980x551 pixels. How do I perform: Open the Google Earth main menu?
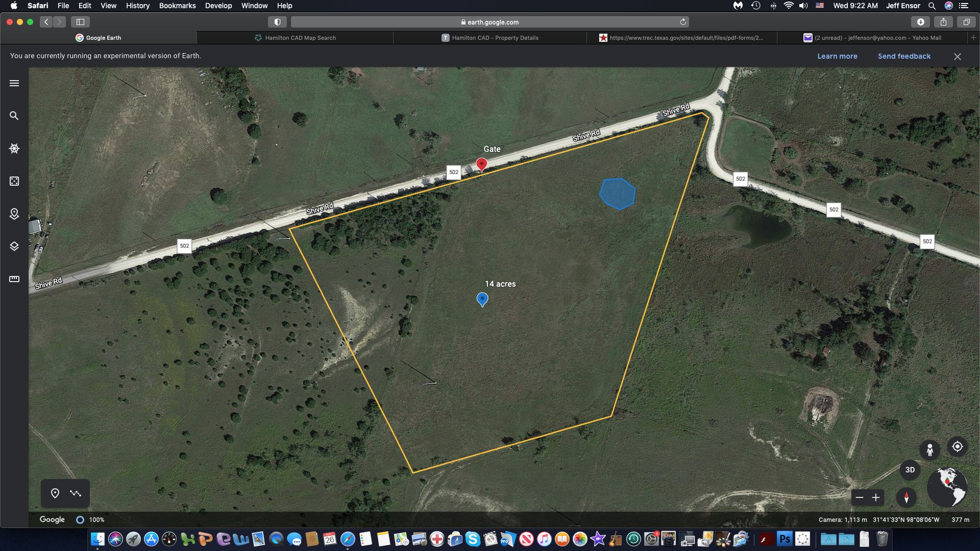pyautogui.click(x=14, y=83)
